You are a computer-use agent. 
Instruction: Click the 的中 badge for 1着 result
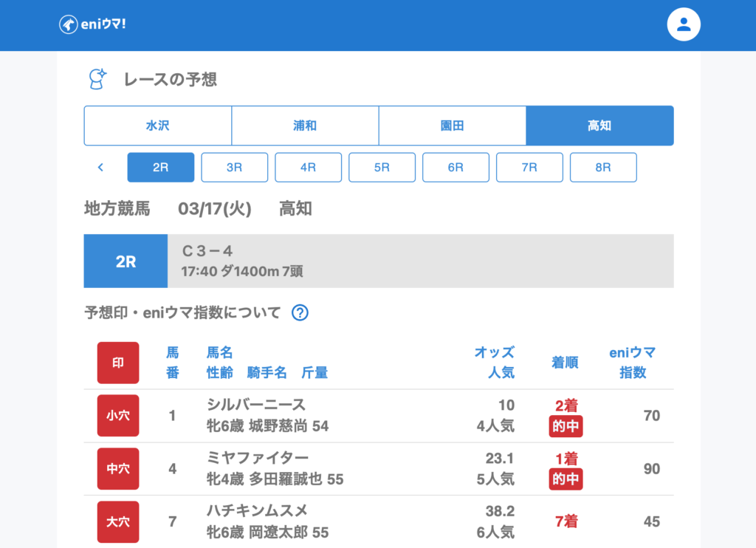click(x=566, y=479)
